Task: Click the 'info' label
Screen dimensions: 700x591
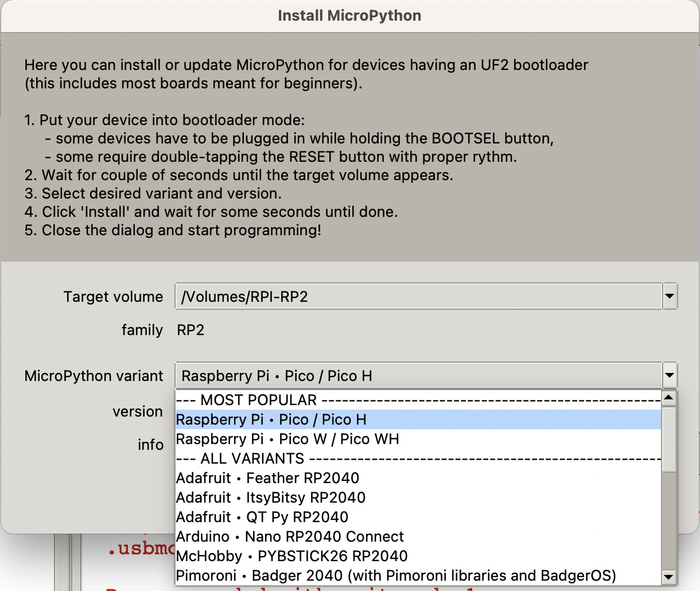Action: point(151,445)
